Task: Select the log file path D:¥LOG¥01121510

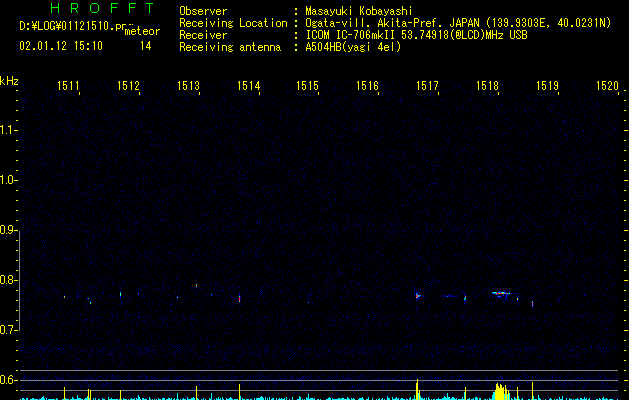Action: 66,26
